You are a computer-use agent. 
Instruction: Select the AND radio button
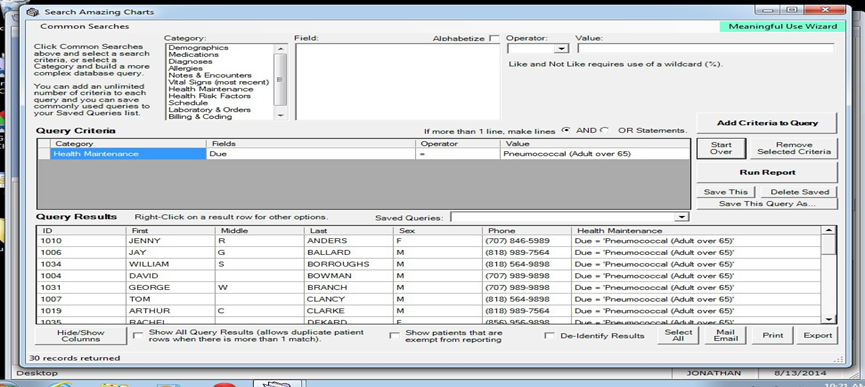pyautogui.click(x=565, y=131)
